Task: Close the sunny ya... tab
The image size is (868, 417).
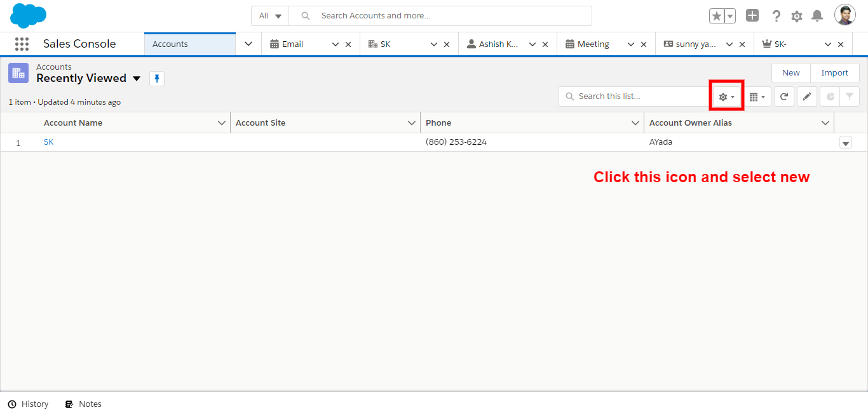Action: pyautogui.click(x=742, y=44)
